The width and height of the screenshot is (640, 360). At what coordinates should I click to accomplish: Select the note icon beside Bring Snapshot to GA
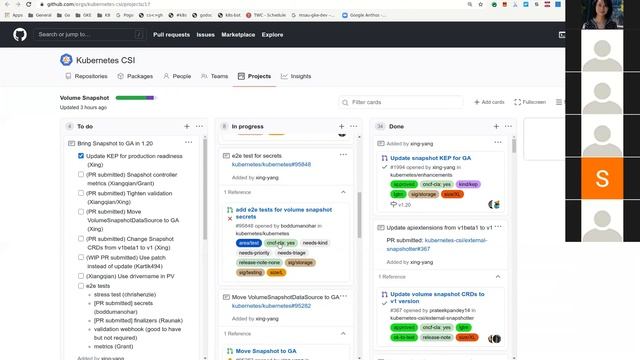(71, 144)
